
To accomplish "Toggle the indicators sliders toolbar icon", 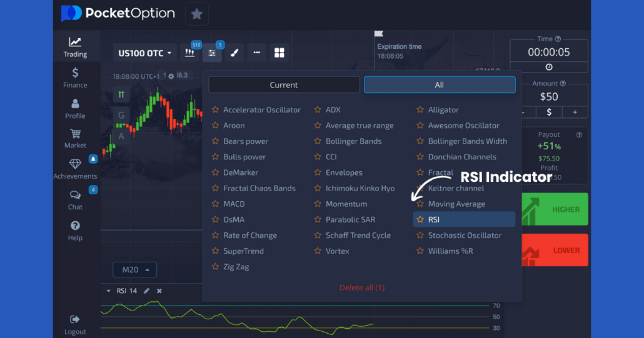I will [x=212, y=52].
